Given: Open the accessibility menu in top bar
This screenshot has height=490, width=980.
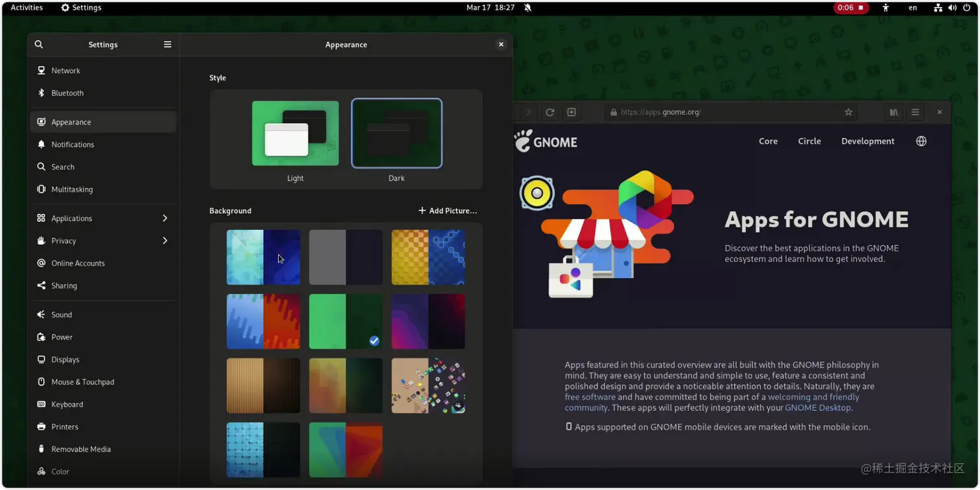Looking at the screenshot, I should click(885, 8).
